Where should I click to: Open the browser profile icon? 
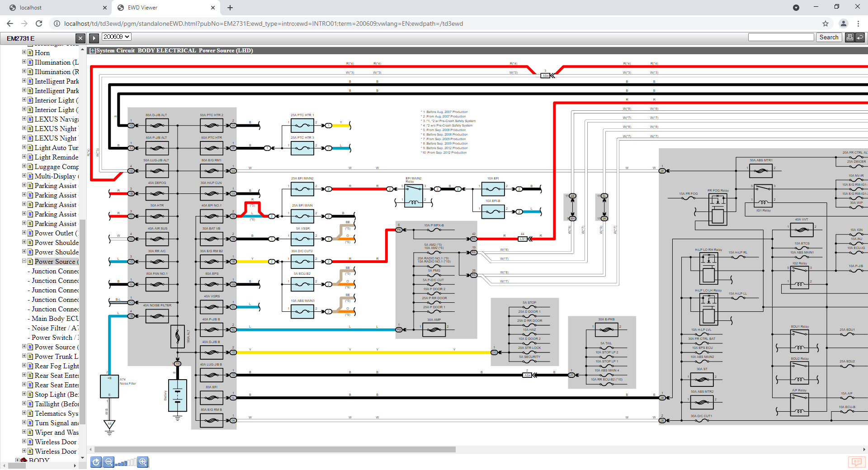point(843,23)
